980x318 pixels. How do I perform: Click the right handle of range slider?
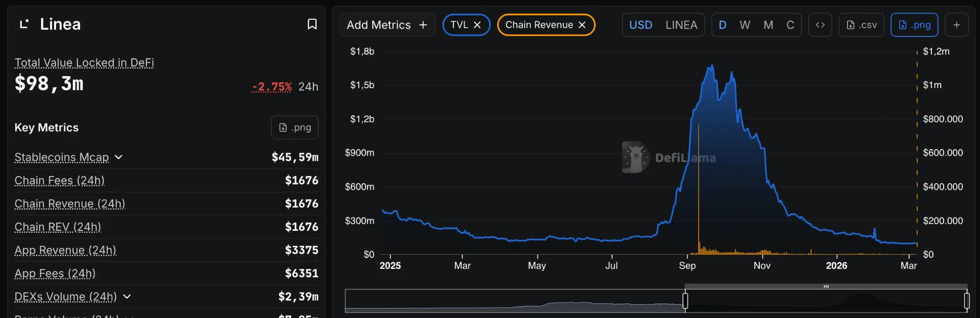tap(967, 301)
